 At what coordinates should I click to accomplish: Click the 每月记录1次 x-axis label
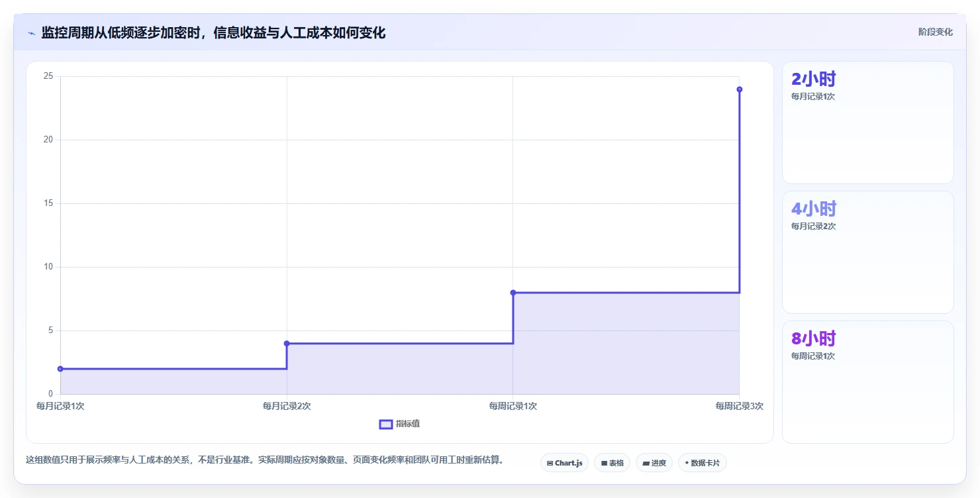(60, 406)
